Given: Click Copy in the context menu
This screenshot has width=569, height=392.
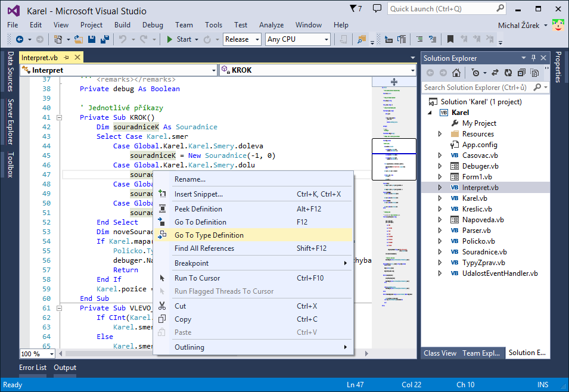Looking at the screenshot, I should coord(183,319).
